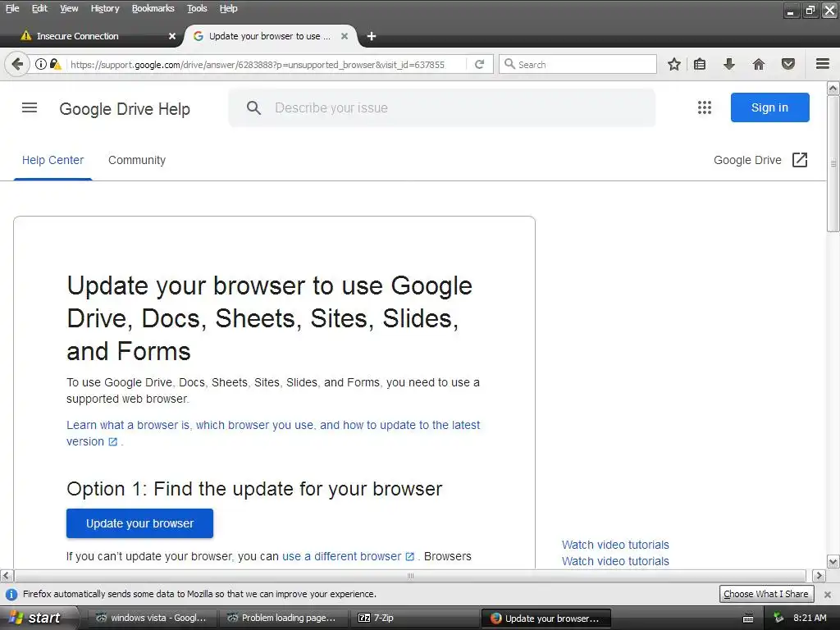
Task: Click the search magnifier in help box
Action: tap(254, 107)
